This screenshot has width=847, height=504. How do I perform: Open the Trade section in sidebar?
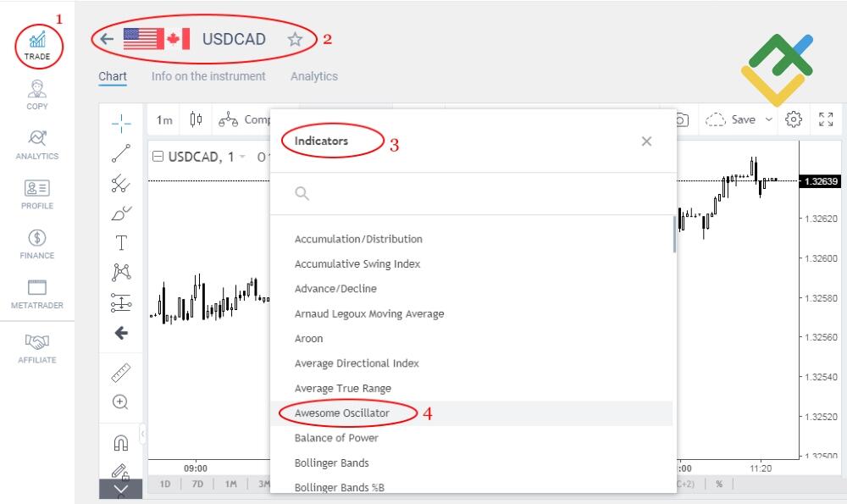[x=37, y=46]
